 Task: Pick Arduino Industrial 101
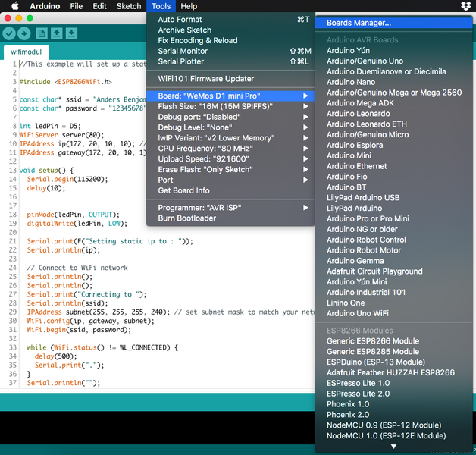[x=393, y=293]
